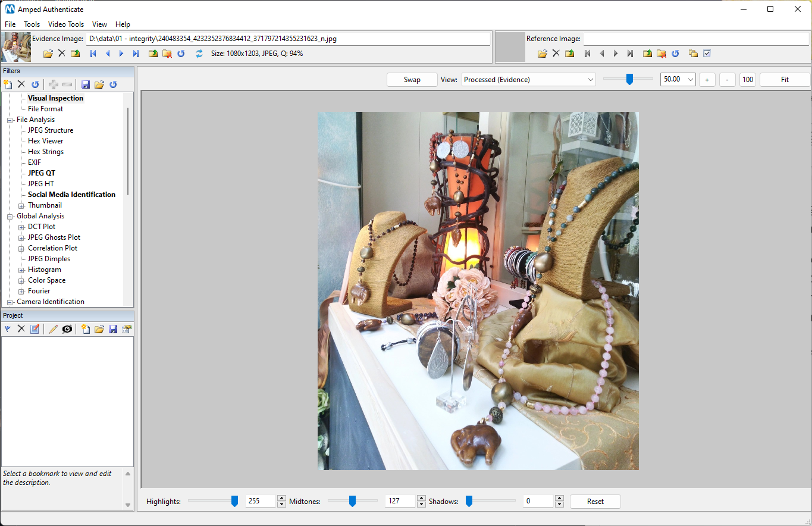The image size is (812, 526).
Task: Advance to next evidence image with arrow icon
Action: 121,53
